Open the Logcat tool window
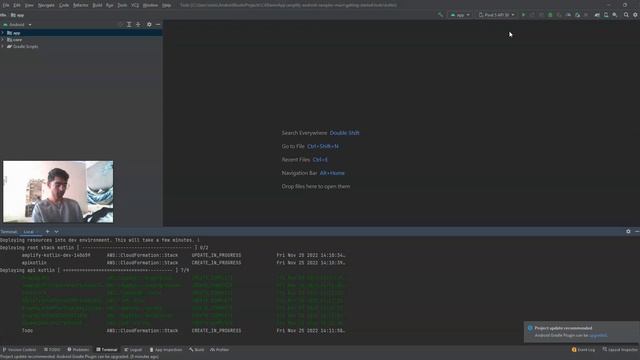The height and width of the screenshot is (360, 640). pos(133,350)
